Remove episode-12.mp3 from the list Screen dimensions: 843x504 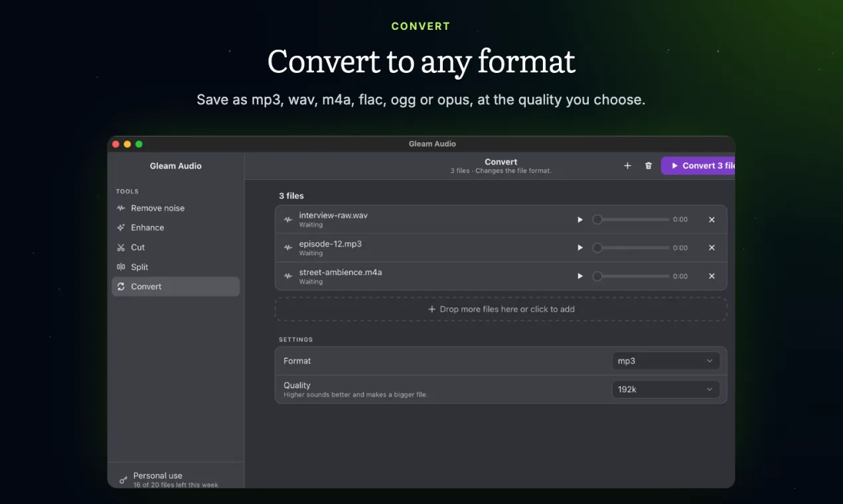point(712,248)
